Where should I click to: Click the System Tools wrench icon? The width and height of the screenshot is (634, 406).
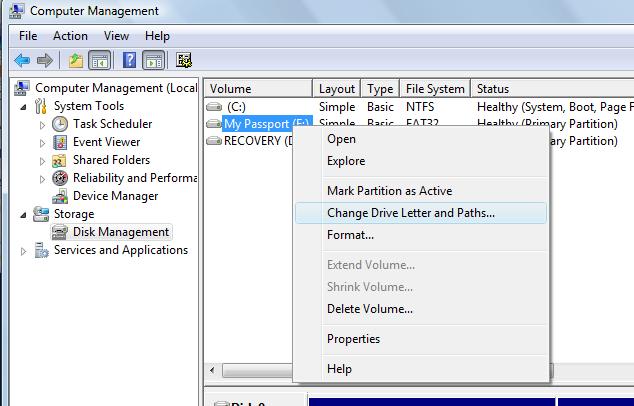[41, 106]
